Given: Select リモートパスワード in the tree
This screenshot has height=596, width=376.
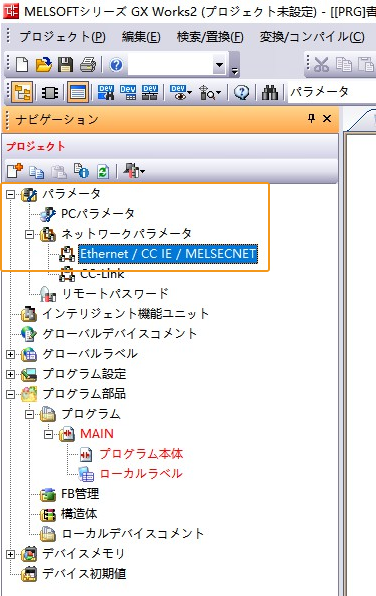Looking at the screenshot, I should tap(115, 293).
